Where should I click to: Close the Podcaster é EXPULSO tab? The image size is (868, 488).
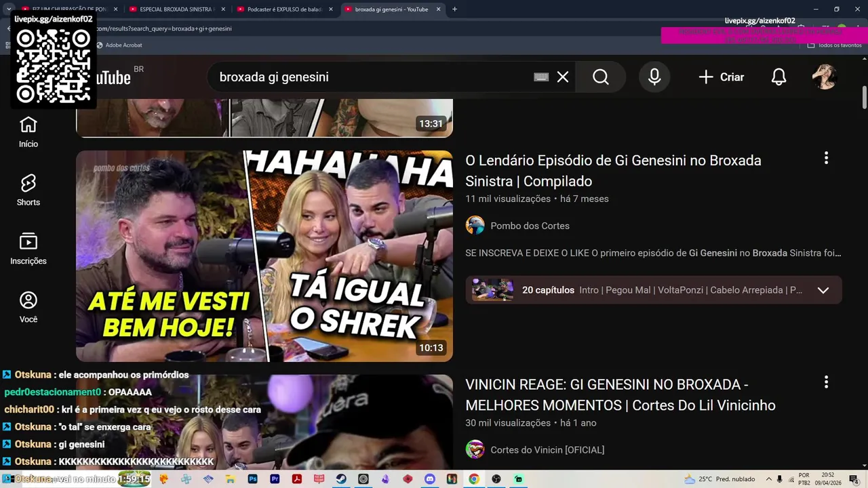click(x=331, y=9)
